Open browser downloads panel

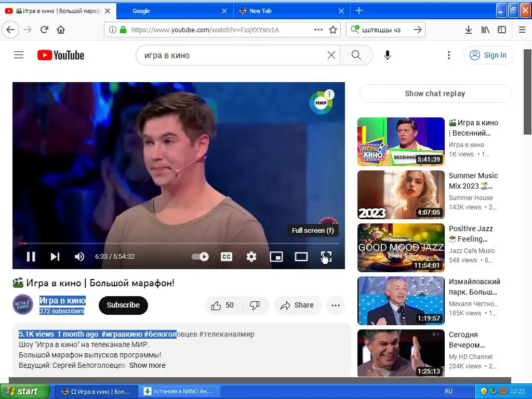[468, 30]
